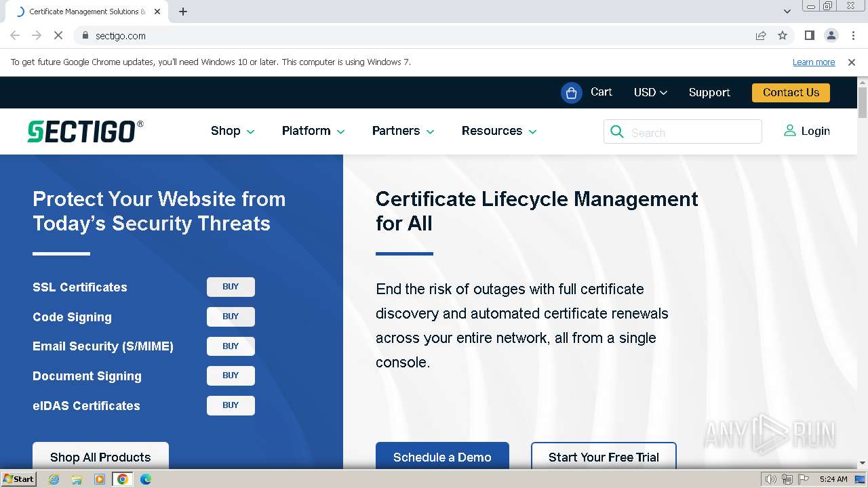Screen dimensions: 868x488
Task: Open Windows Explorer folder in taskbar
Action: pos(77,479)
